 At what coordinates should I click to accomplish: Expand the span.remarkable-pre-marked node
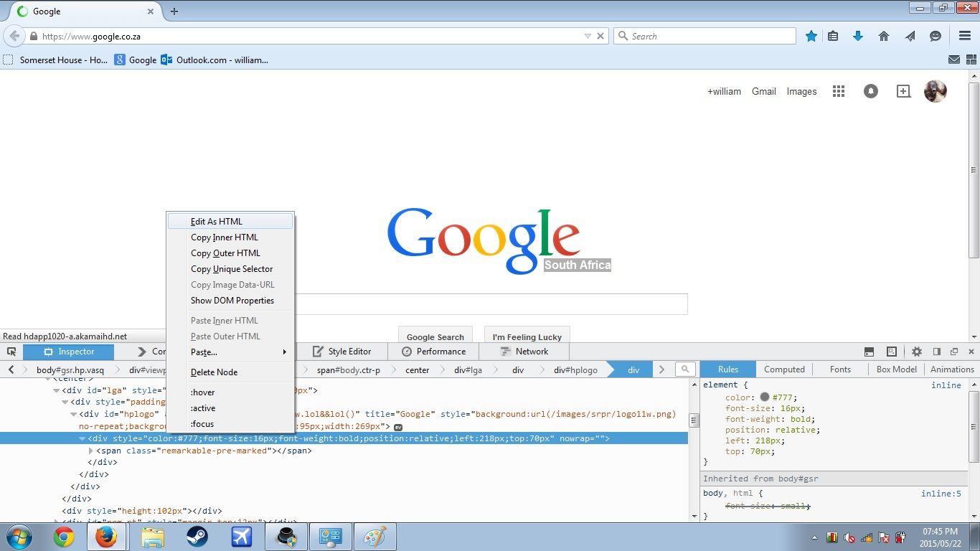coord(89,451)
